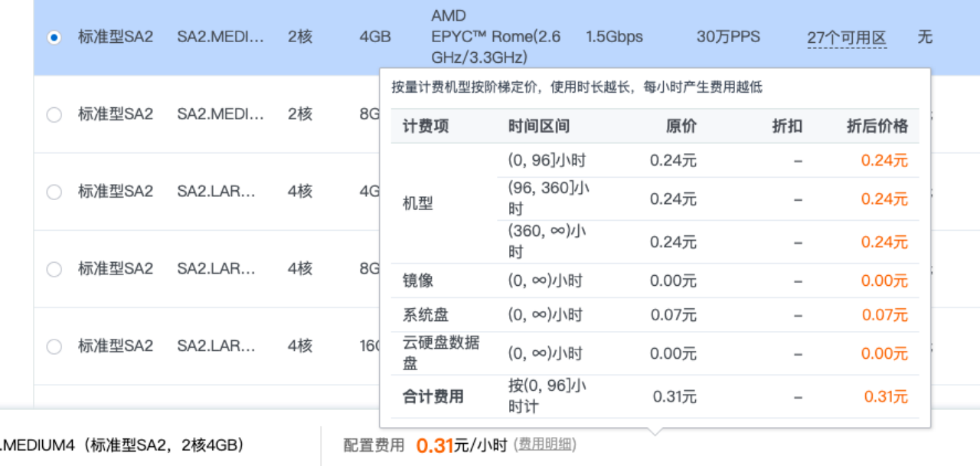980x466 pixels.
Task: Click the 时间区间 column header
Action: pos(539,126)
